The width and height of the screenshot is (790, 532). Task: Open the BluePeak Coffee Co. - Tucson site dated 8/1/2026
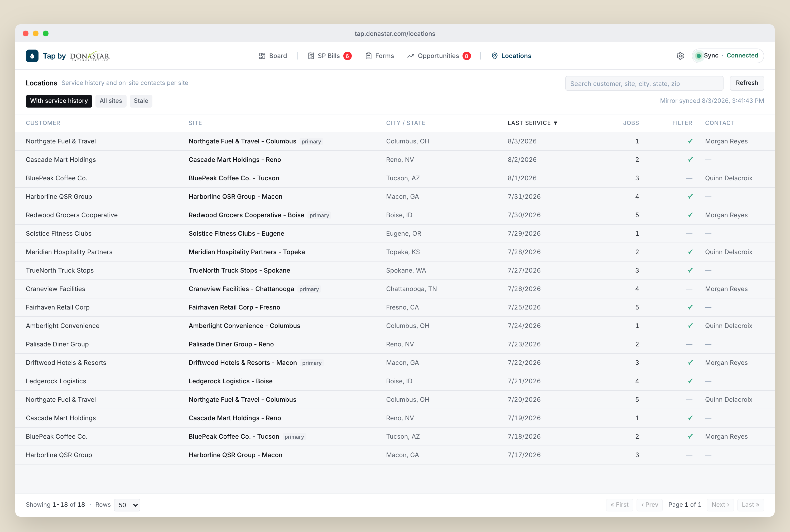[x=234, y=178]
